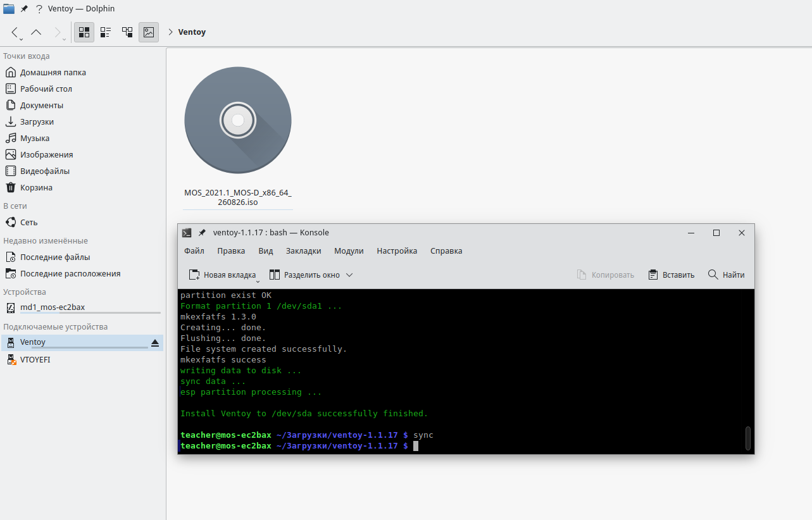Screen dimensions: 812x520
Task: Open Вид menu in Konsole
Action: [266, 251]
